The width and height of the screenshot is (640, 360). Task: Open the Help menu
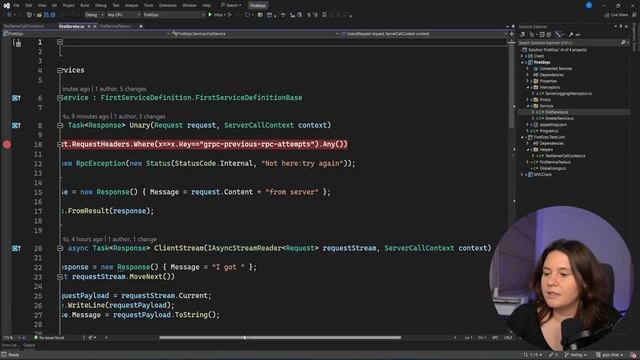point(207,5)
